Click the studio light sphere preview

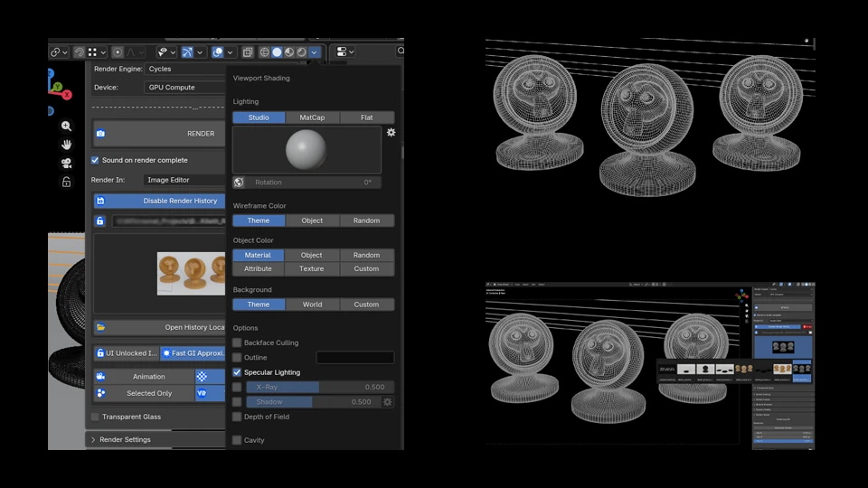tap(307, 150)
